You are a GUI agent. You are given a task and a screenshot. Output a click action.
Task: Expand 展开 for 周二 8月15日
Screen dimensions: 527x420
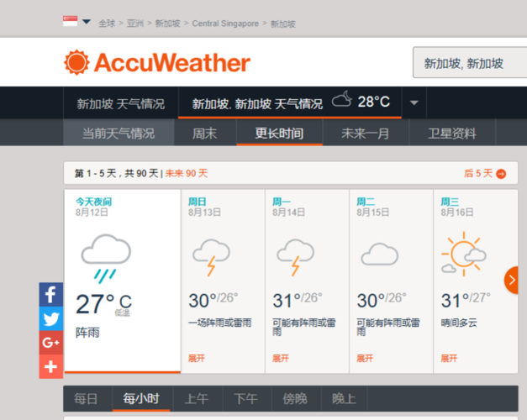click(x=365, y=358)
